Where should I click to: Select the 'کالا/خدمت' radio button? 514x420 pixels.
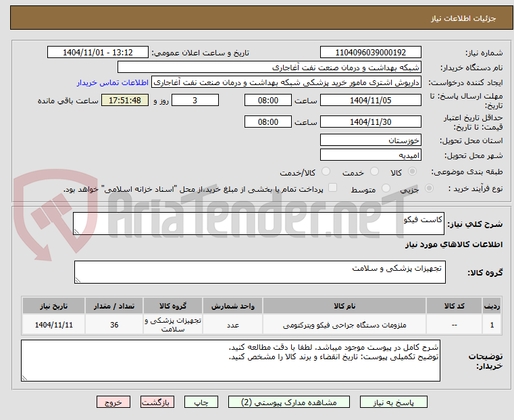tap(326, 172)
